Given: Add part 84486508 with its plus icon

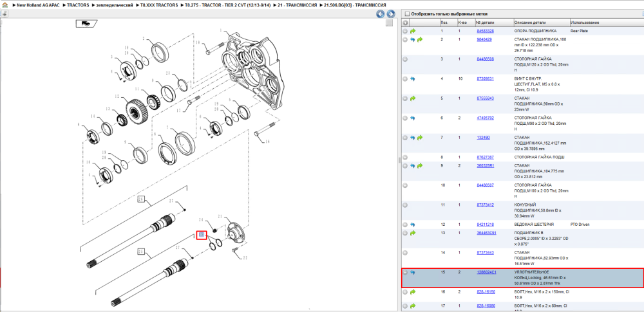Looking at the screenshot, I should 405,59.
